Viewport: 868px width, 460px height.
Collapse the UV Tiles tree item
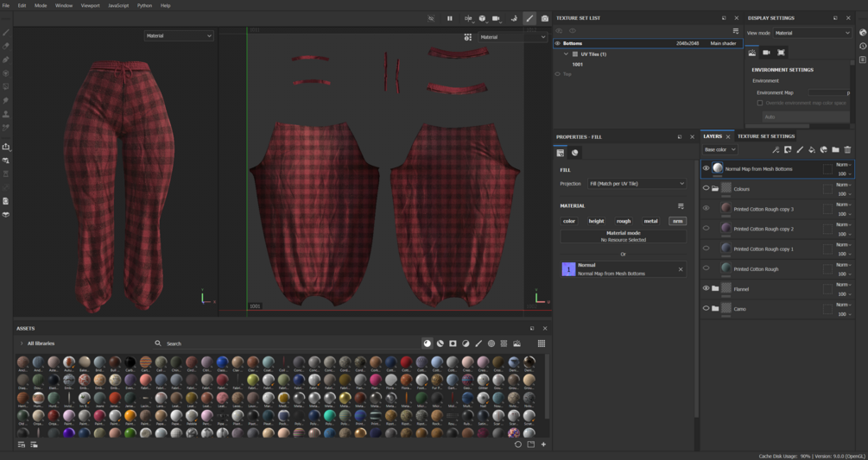click(566, 54)
